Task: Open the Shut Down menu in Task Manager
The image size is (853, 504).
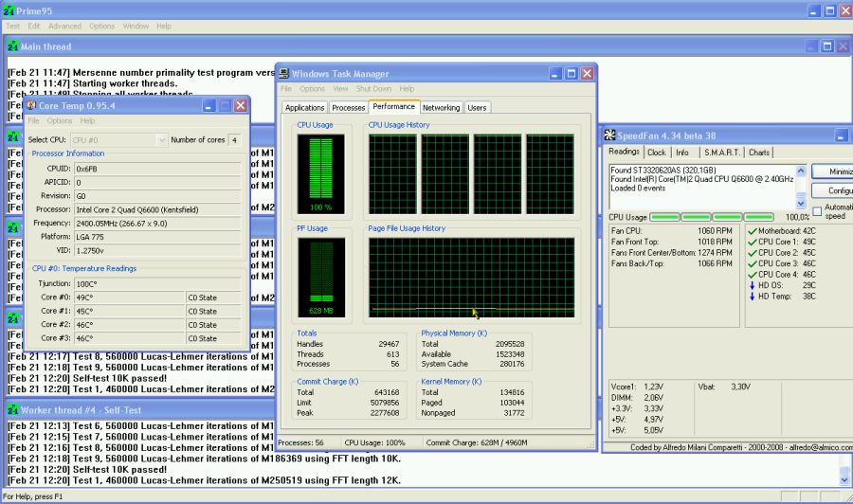Action: tap(373, 89)
